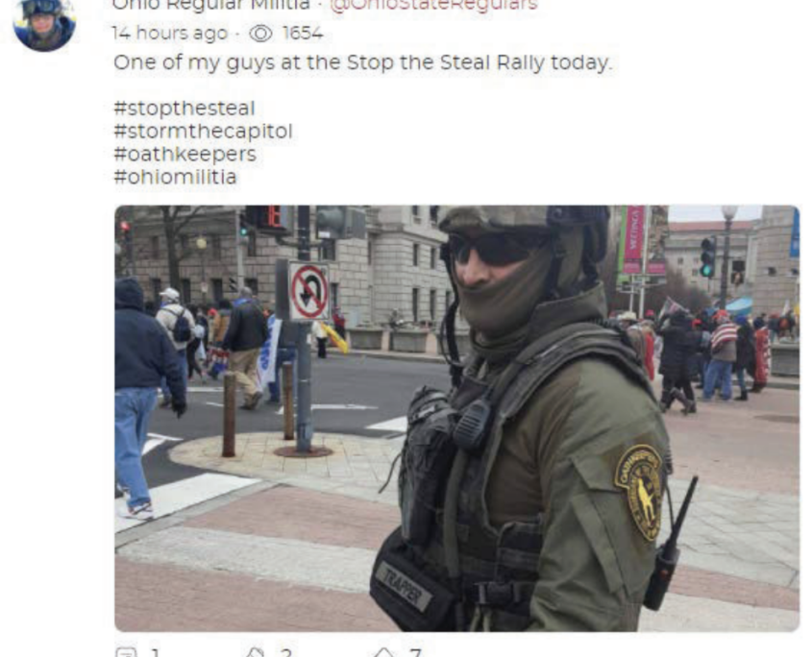Open the #stopthesteal hashtag
Image resolution: width=812 pixels, height=657 pixels.
(x=185, y=109)
